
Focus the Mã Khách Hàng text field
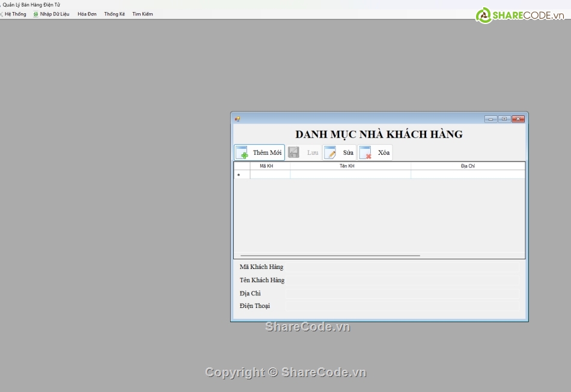pos(402,267)
